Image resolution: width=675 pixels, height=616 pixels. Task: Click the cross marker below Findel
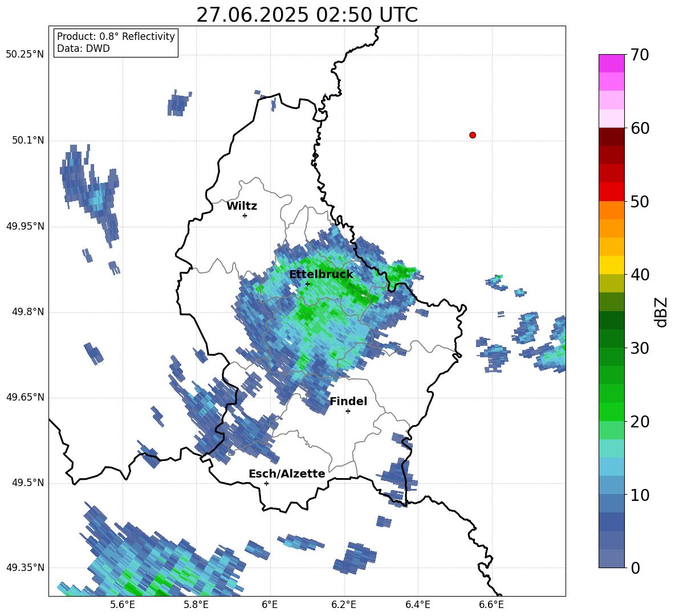(348, 411)
